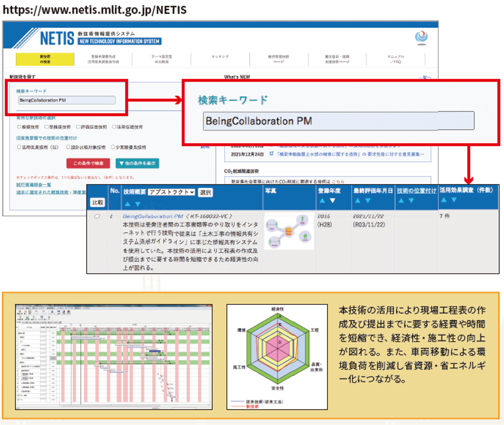Open the マニュアル/FAQ tab
Screen dimensions: 504x425
(x=396, y=59)
